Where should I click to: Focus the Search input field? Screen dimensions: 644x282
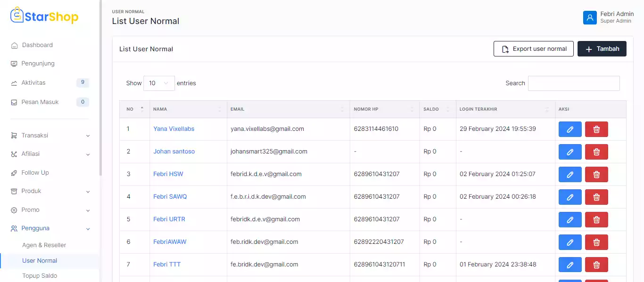tap(573, 83)
